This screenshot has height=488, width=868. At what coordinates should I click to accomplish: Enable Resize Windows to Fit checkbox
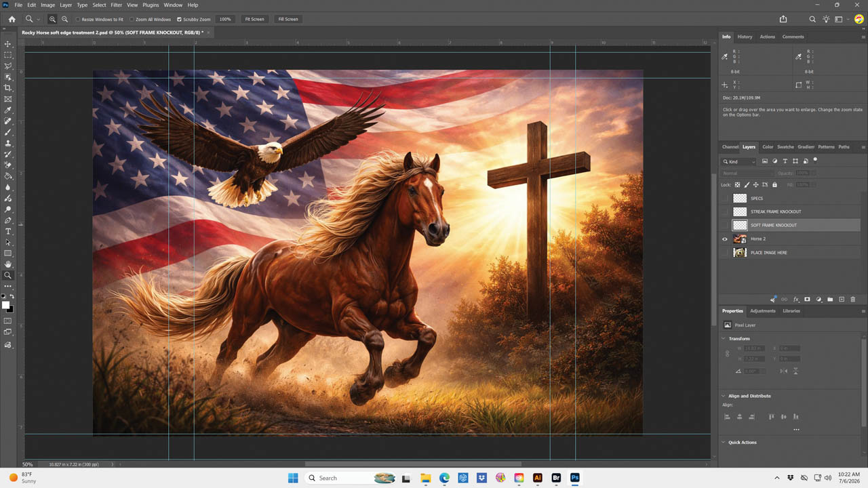coord(78,19)
